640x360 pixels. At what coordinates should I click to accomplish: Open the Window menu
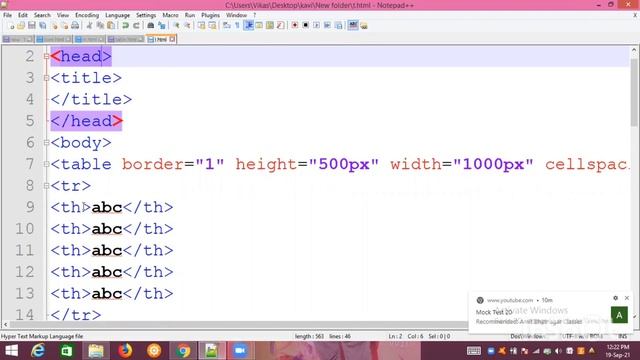236,15
